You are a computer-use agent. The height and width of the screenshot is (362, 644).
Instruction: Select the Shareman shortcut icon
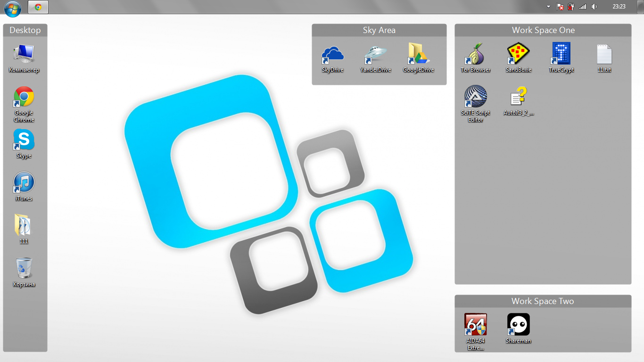pos(518,325)
